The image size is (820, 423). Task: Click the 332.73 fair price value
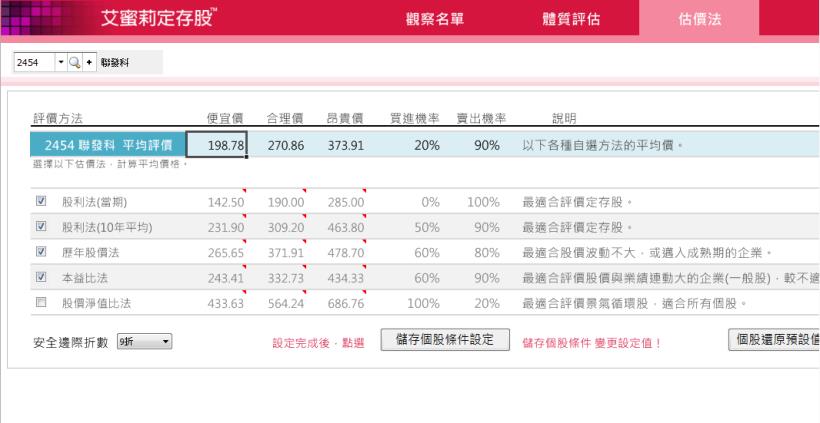286,278
